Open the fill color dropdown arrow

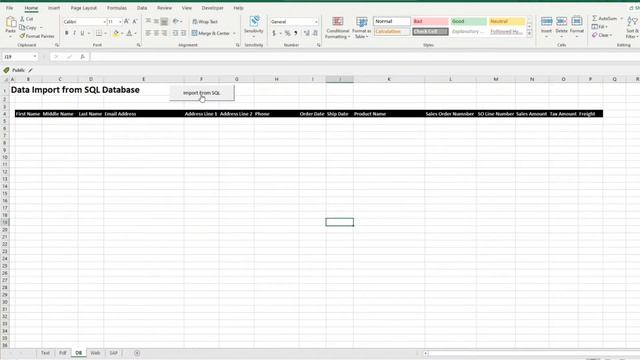pyautogui.click(x=122, y=33)
